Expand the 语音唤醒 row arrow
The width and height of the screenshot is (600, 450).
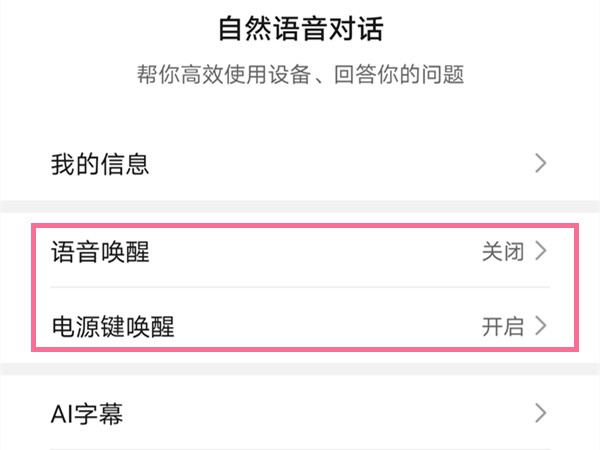[541, 252]
